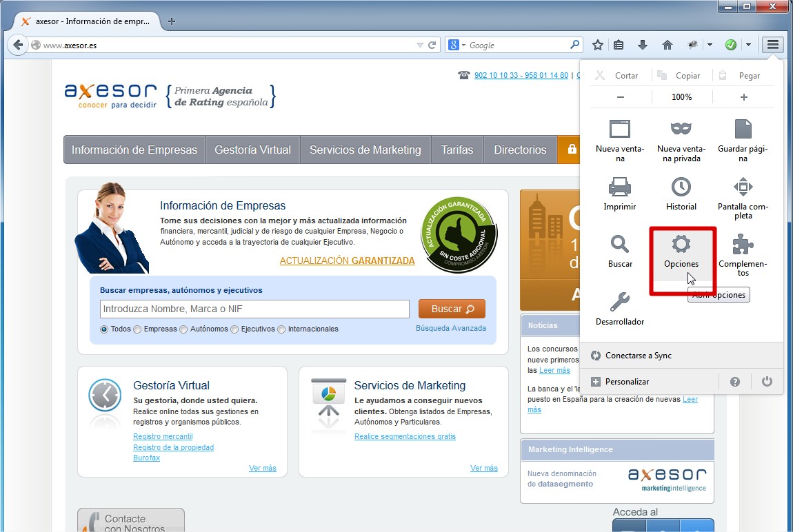Open Servicios de Marketing nav tab
793x532 pixels.
click(x=365, y=150)
